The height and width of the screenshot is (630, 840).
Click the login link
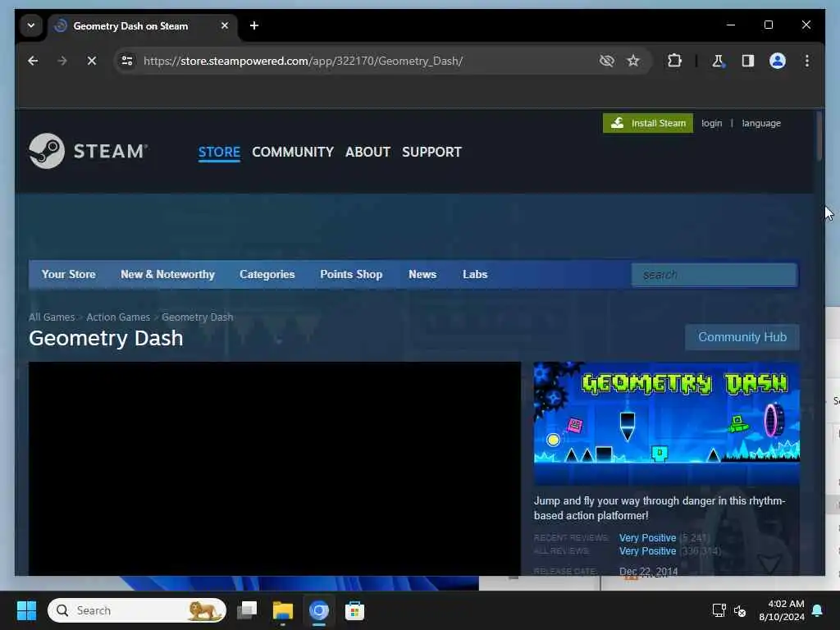711,123
